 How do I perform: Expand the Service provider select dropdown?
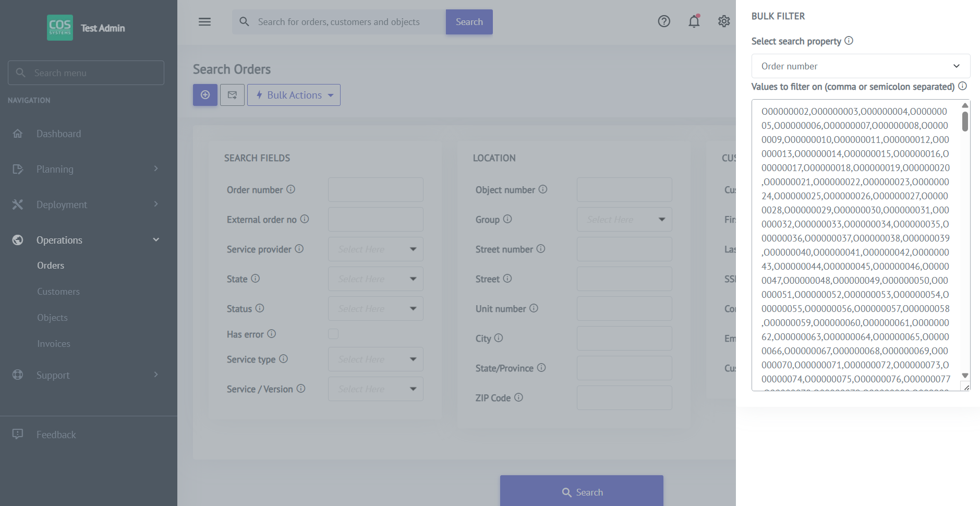tap(376, 249)
